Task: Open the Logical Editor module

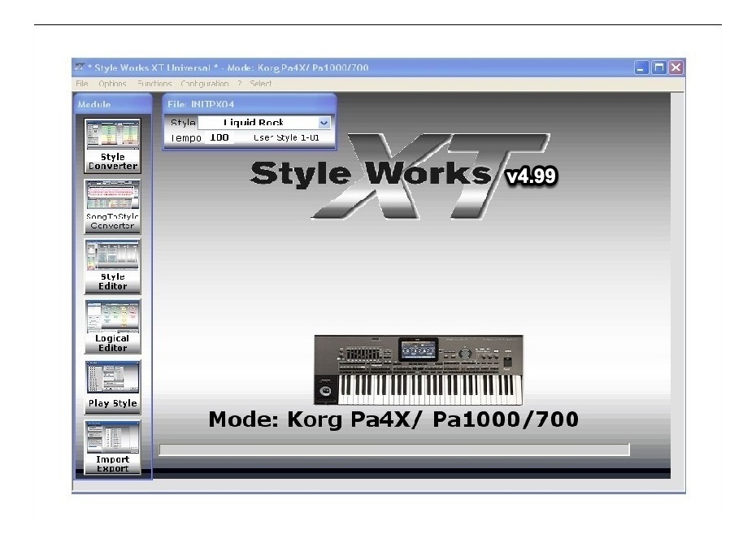Action: [111, 326]
